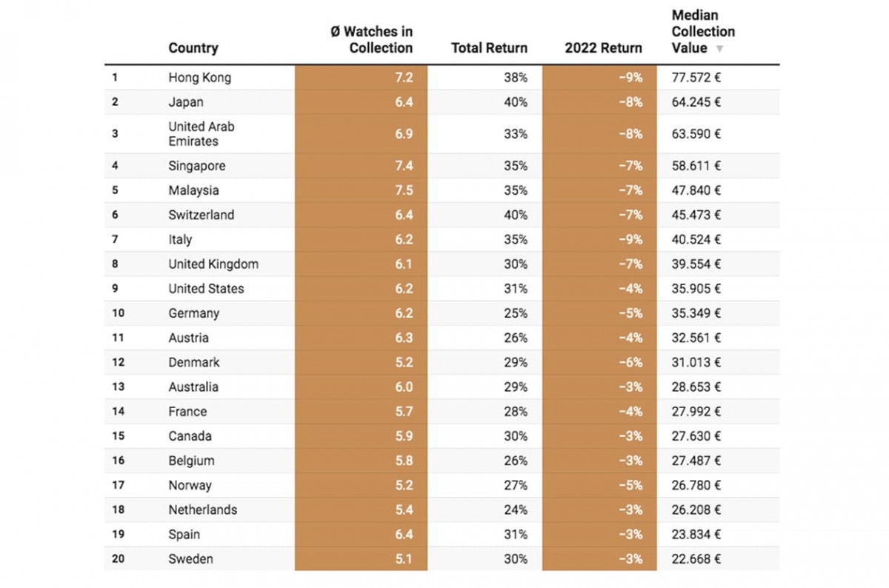Screen dimensions: 889x588
Task: Select the Japan country cell
Action: [185, 101]
